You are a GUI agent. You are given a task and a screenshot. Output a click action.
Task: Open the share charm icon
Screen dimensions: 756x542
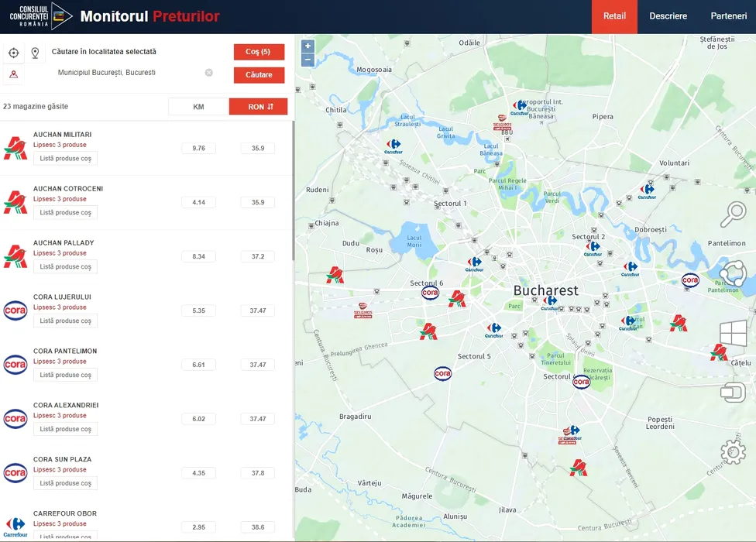732,274
